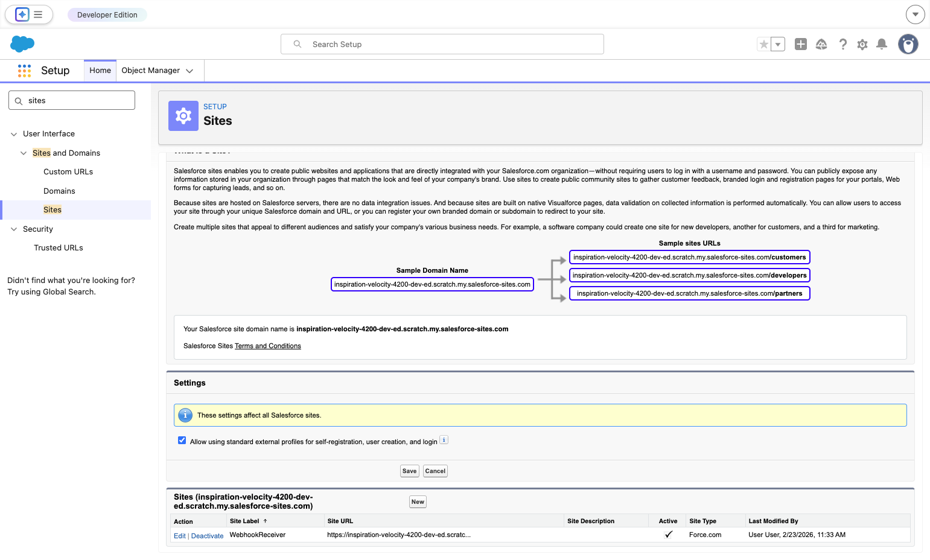The height and width of the screenshot is (560, 930).
Task: Open the Terms and Conditions link
Action: [268, 346]
